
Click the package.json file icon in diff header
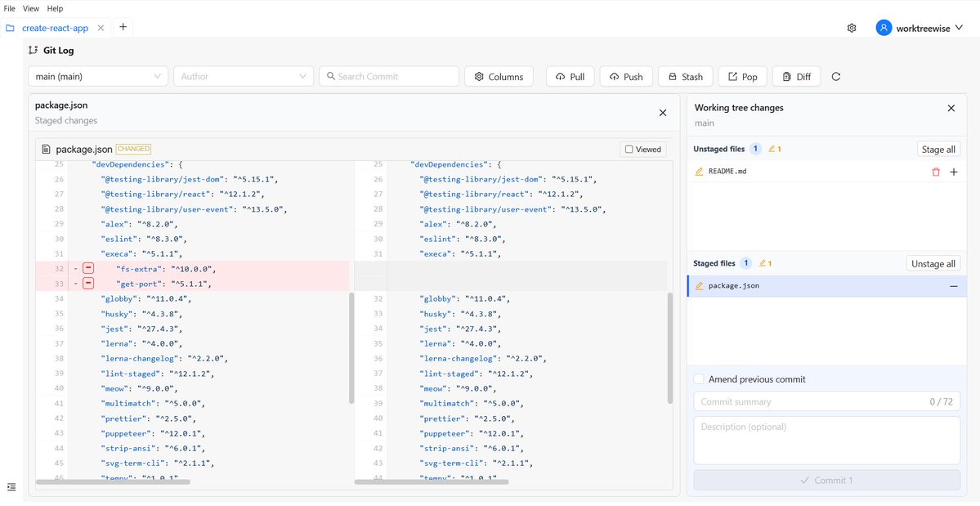pos(46,150)
